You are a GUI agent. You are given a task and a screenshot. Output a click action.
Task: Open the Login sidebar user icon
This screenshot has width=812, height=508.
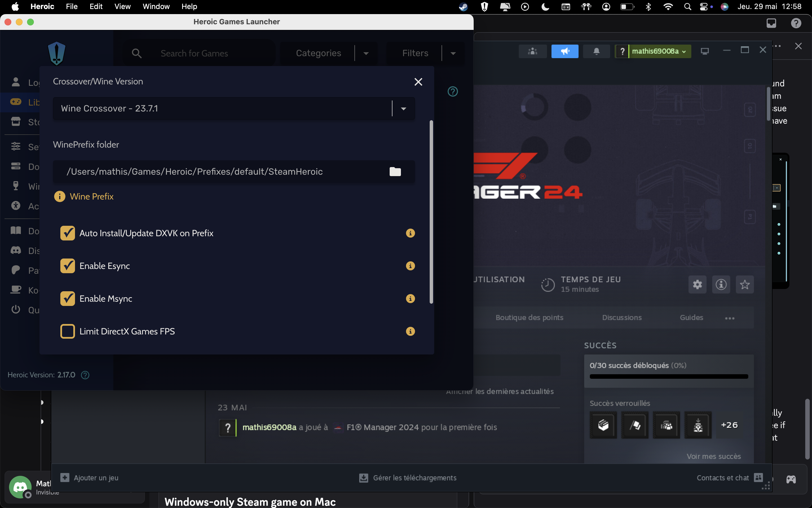16,82
